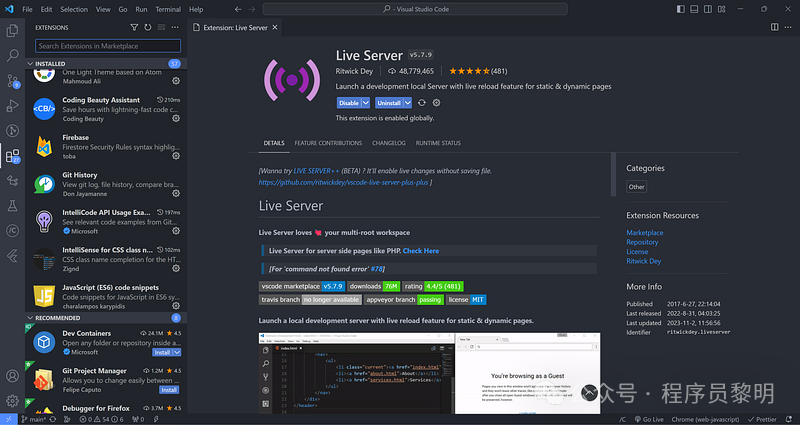Toggle the secondary side bar layout button
The height and width of the screenshot is (425, 800).
pyautogui.click(x=708, y=9)
